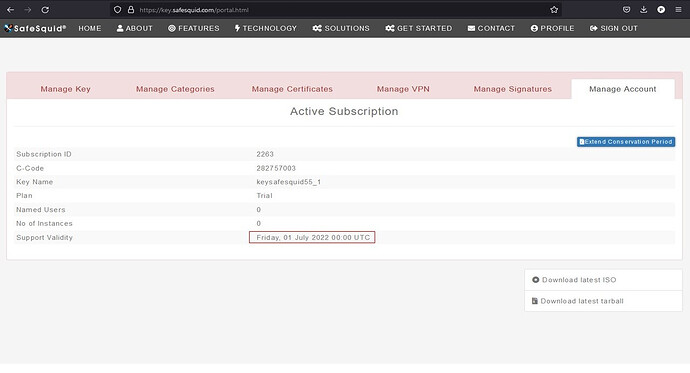Select the Support Validity date value
This screenshot has height=373, width=690.
click(313, 237)
